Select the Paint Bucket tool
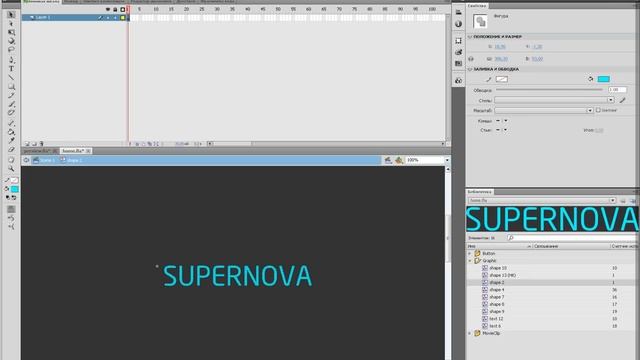The height and width of the screenshot is (360, 640). 11,132
